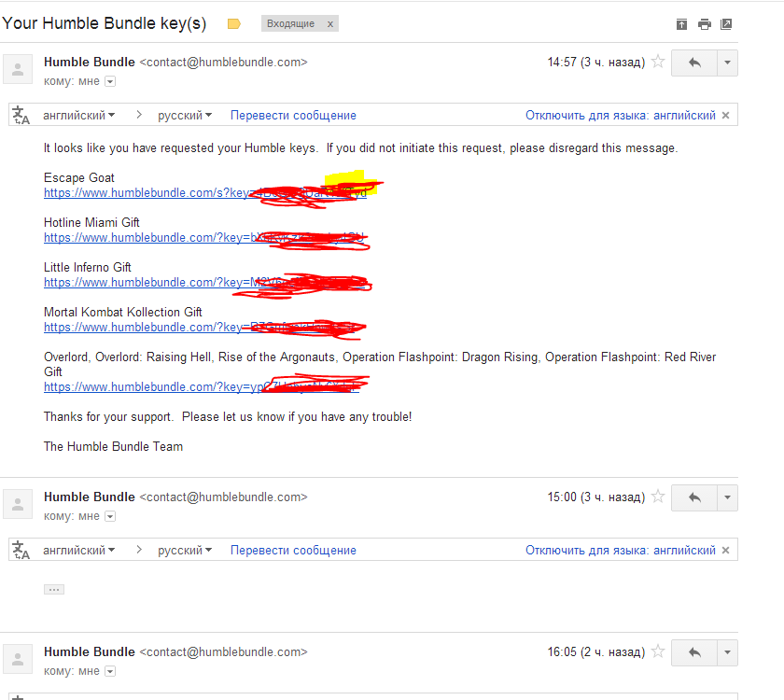Image resolution: width=784 pixels, height=700 pixels.
Task: Click the 15:00 (3 ч. назад) timestamp
Action: pyautogui.click(x=596, y=497)
